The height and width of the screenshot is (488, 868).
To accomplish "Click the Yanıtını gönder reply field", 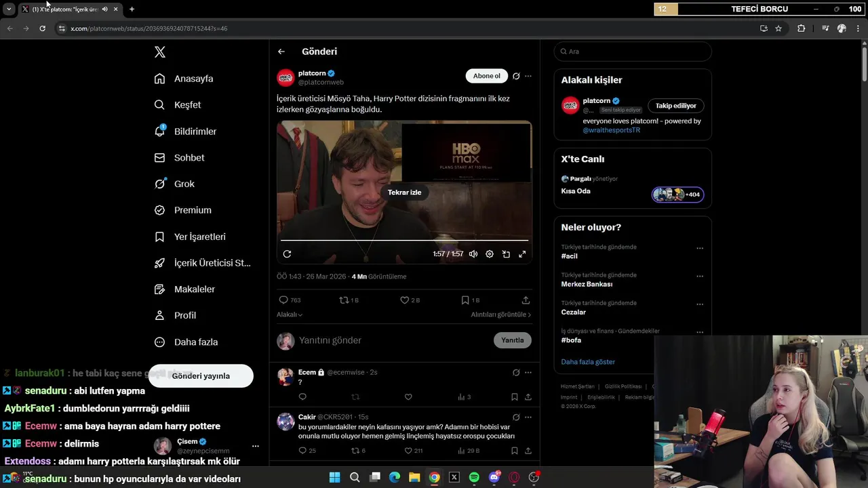I will click(x=393, y=340).
